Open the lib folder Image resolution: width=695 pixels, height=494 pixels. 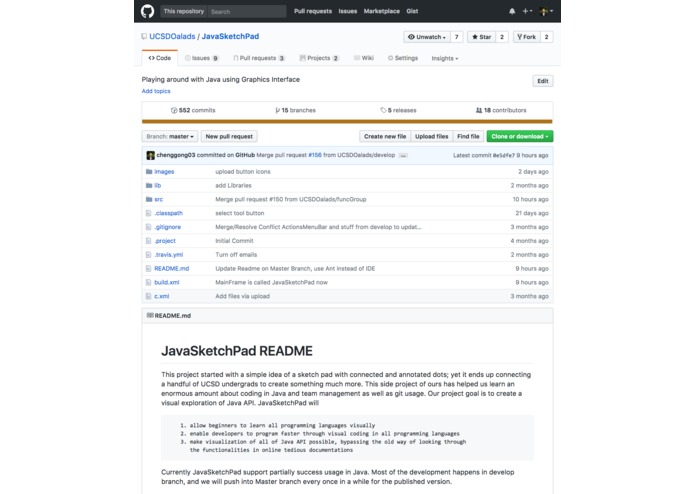[x=157, y=185]
